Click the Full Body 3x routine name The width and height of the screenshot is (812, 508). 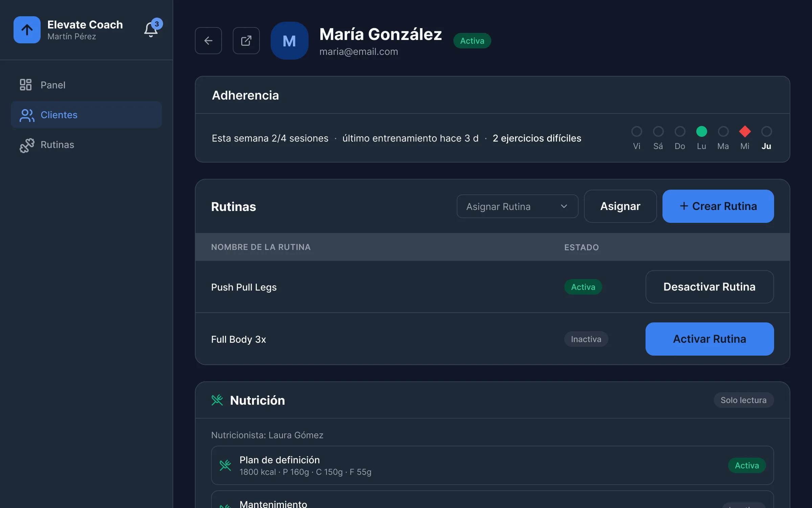coord(239,339)
